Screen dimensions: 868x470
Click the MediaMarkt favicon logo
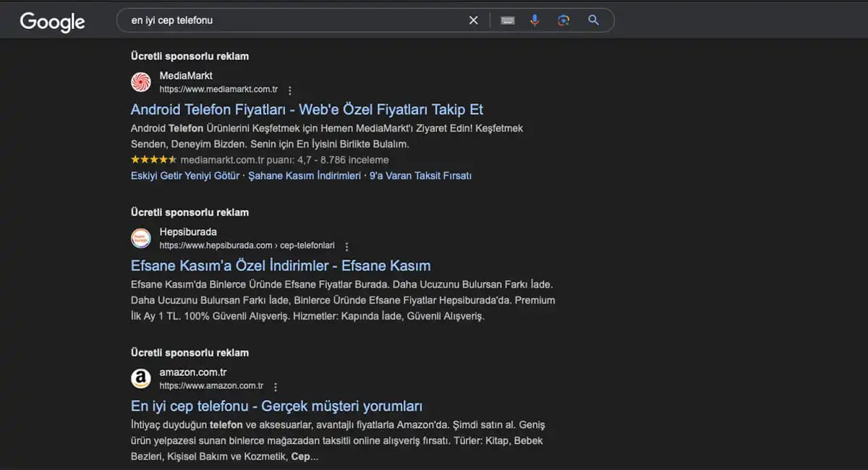[141, 82]
